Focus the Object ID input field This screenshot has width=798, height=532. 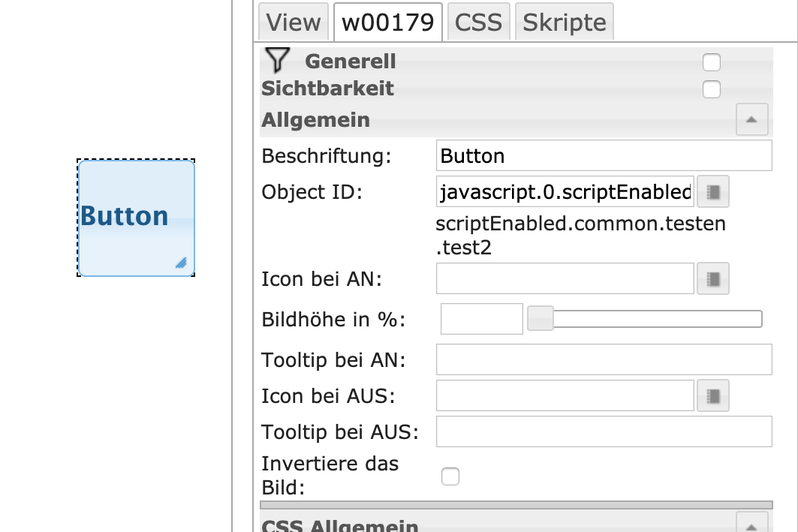[565, 192]
